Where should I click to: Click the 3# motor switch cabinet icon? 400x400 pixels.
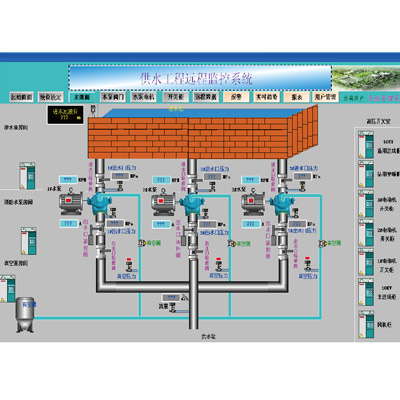coord(366,204)
